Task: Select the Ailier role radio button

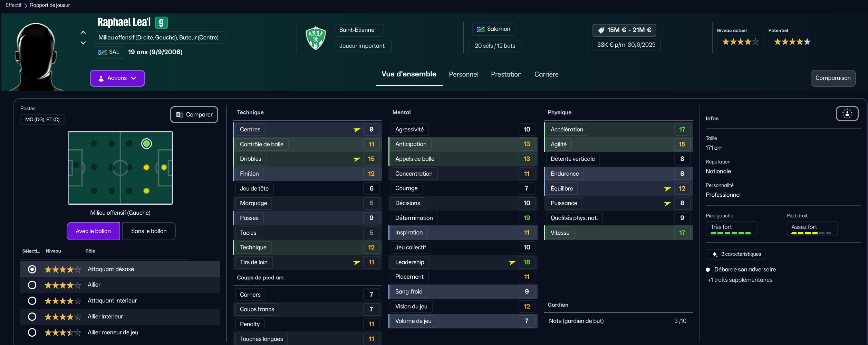Action: point(32,285)
